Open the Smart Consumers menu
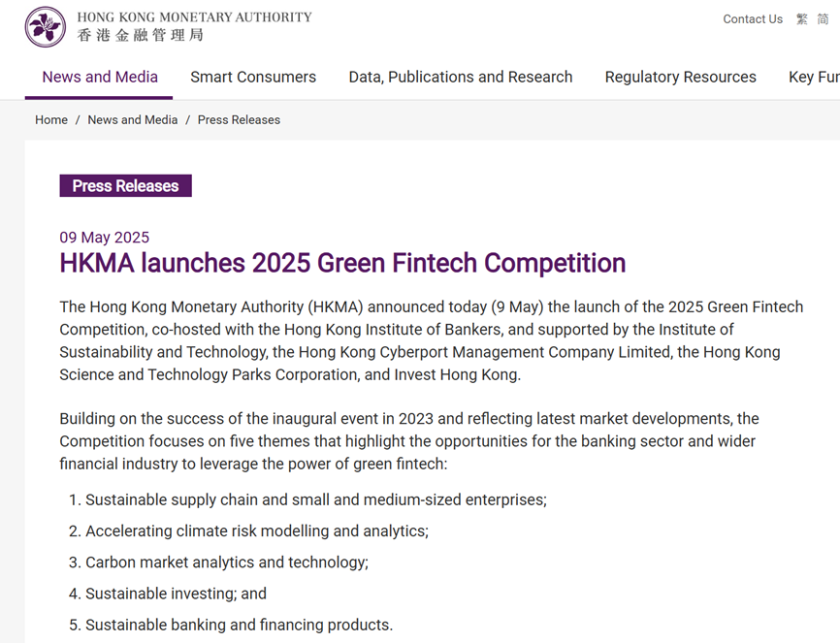 [253, 77]
